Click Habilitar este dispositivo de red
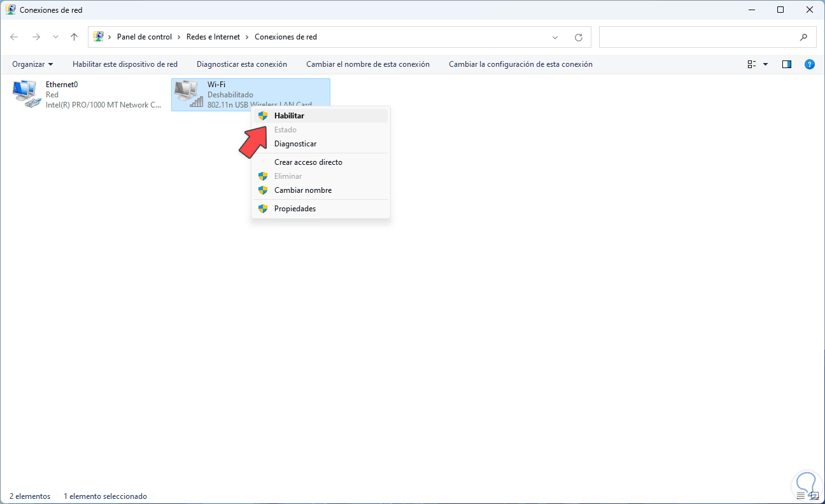 click(125, 64)
